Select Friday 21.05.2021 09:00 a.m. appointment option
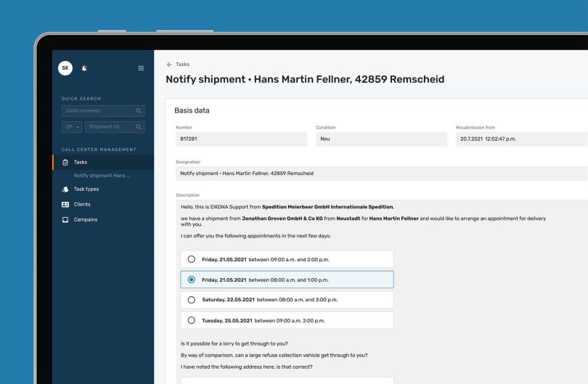 coord(192,259)
